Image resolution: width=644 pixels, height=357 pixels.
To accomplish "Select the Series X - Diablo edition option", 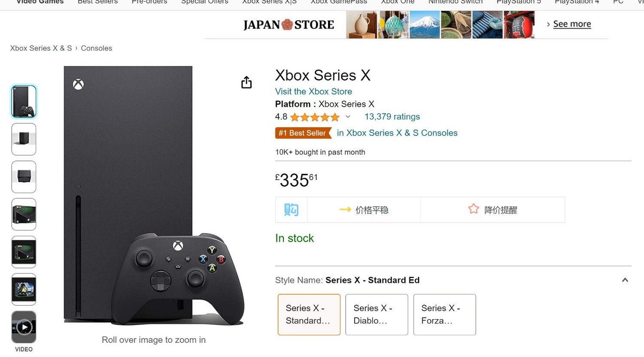I will (377, 314).
